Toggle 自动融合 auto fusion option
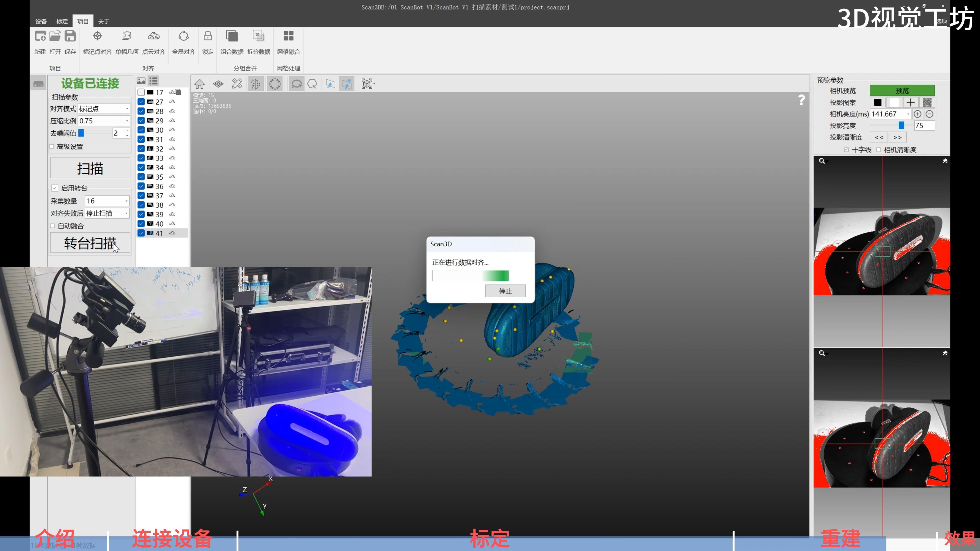The image size is (980, 551). 53,226
